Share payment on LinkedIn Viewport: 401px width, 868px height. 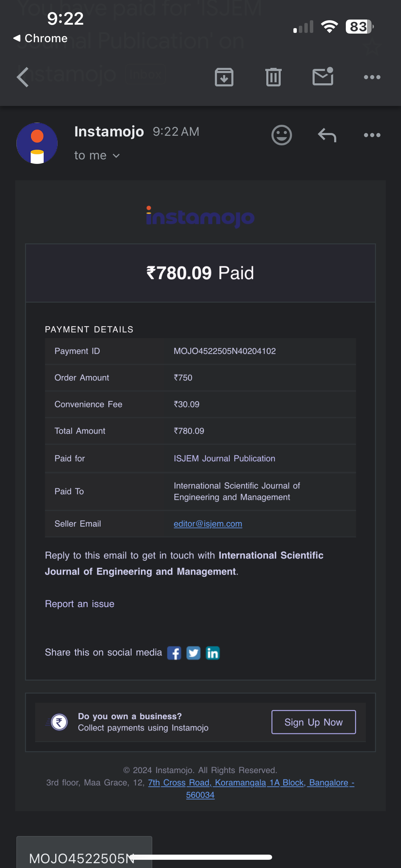(212, 653)
